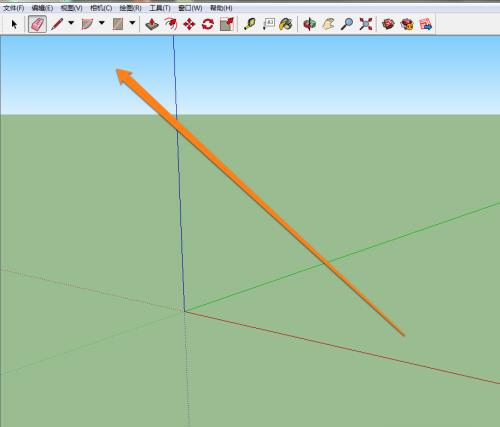Click the Zoom Extents tool
The height and width of the screenshot is (427, 500).
click(x=366, y=24)
